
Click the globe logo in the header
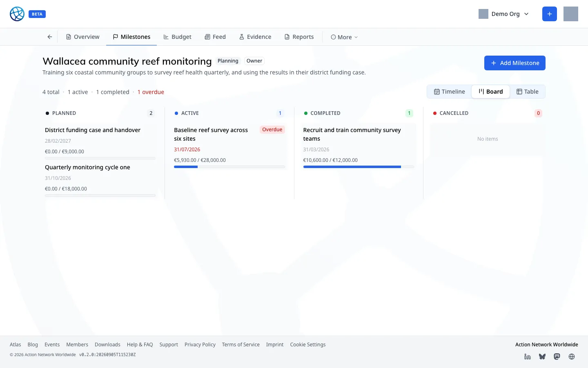point(17,14)
